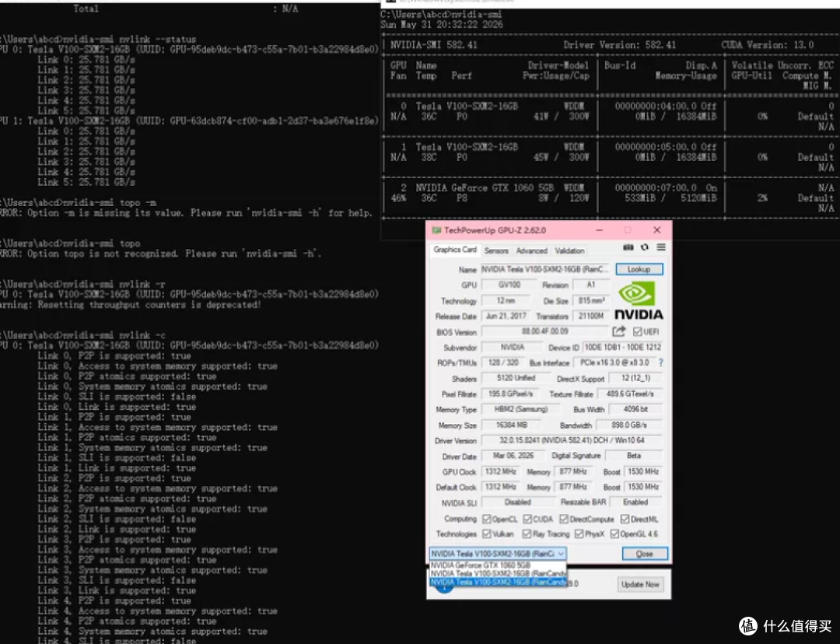Toggle the OpenGL 4.6 checkbox

(x=614, y=534)
